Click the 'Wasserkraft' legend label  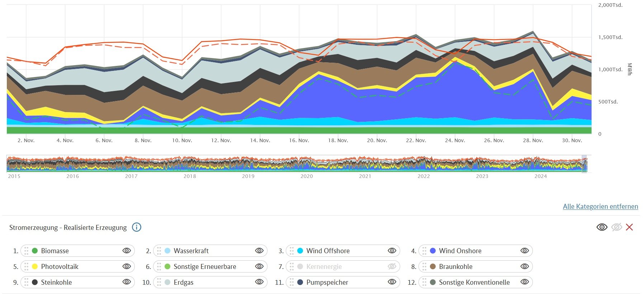pyautogui.click(x=191, y=251)
